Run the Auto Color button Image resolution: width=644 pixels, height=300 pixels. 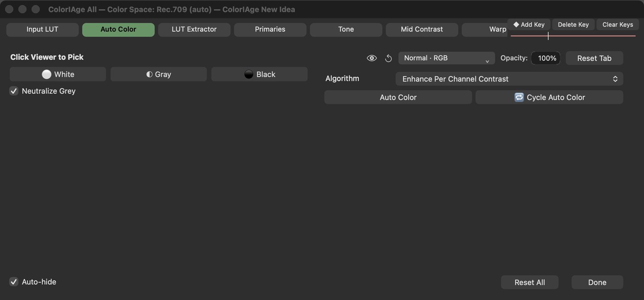pyautogui.click(x=398, y=97)
